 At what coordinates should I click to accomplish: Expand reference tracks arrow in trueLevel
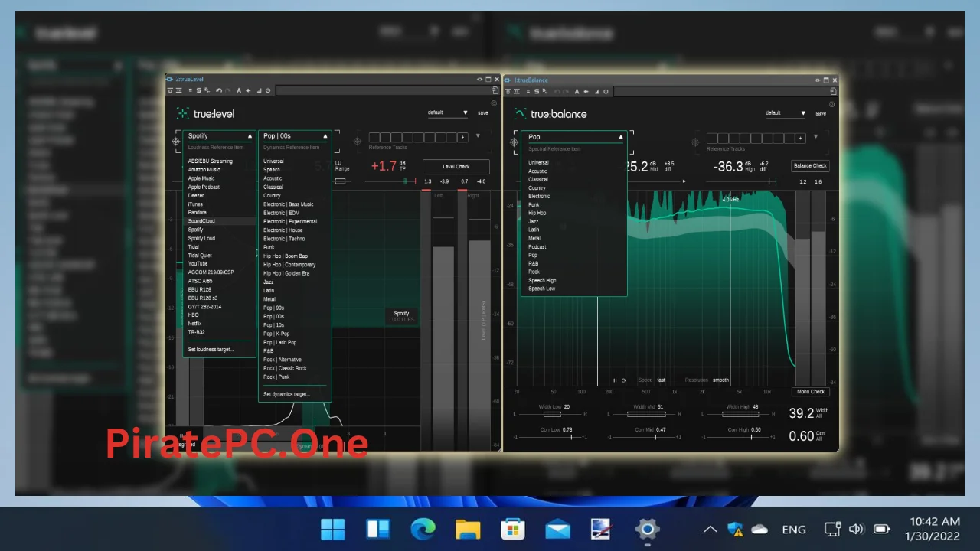pyautogui.click(x=478, y=136)
